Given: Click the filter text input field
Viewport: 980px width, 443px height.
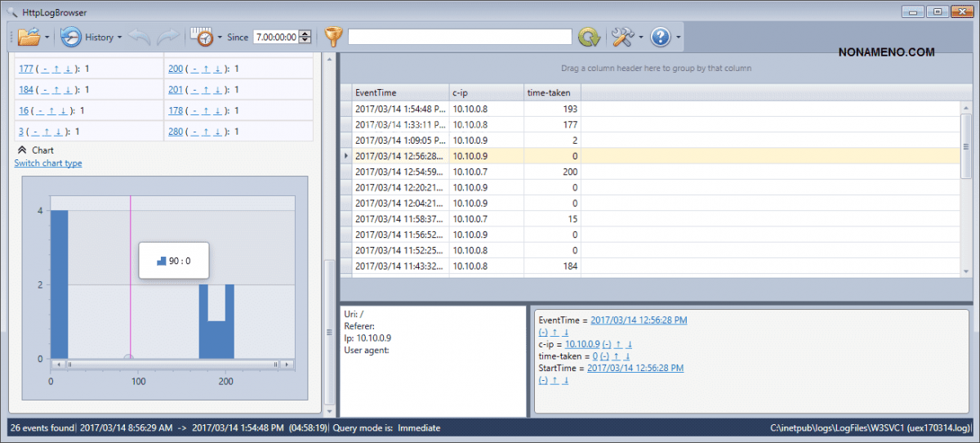Looking at the screenshot, I should click(460, 37).
